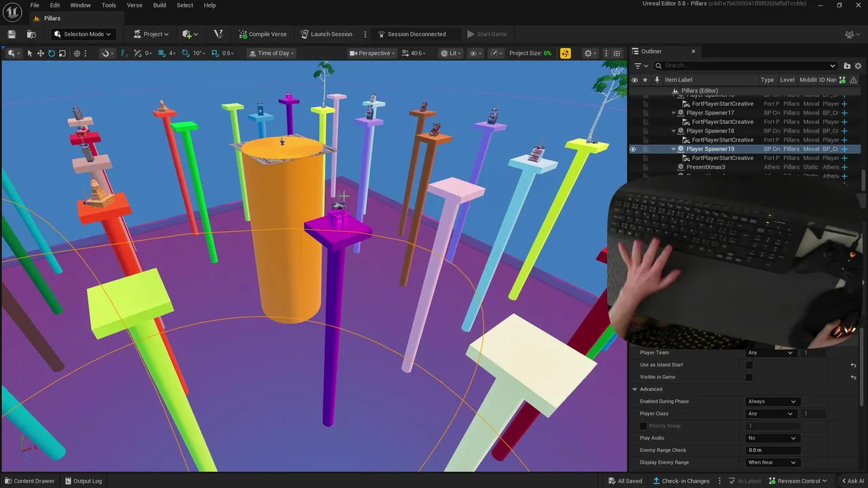Close the Outliner panel tab
The height and width of the screenshot is (488, 868).
pos(693,52)
